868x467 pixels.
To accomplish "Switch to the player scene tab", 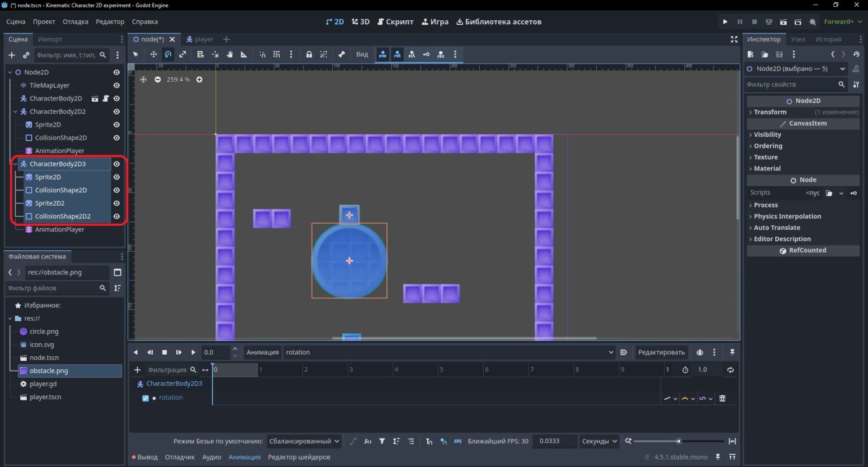I will [199, 39].
